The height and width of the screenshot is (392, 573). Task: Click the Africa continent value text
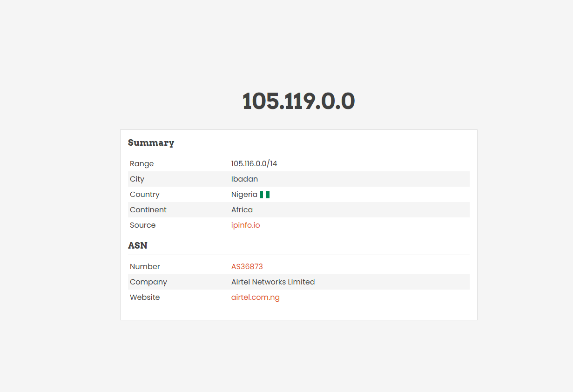[x=242, y=210]
